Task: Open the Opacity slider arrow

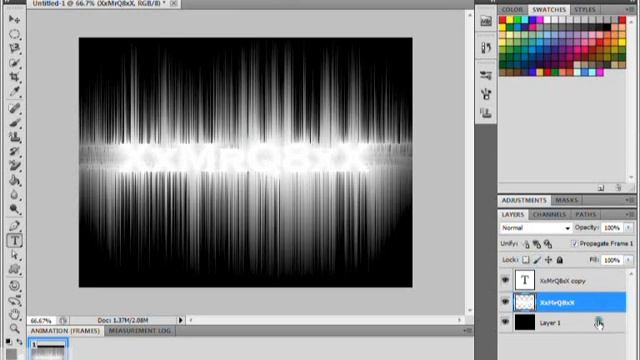Action: (629, 228)
